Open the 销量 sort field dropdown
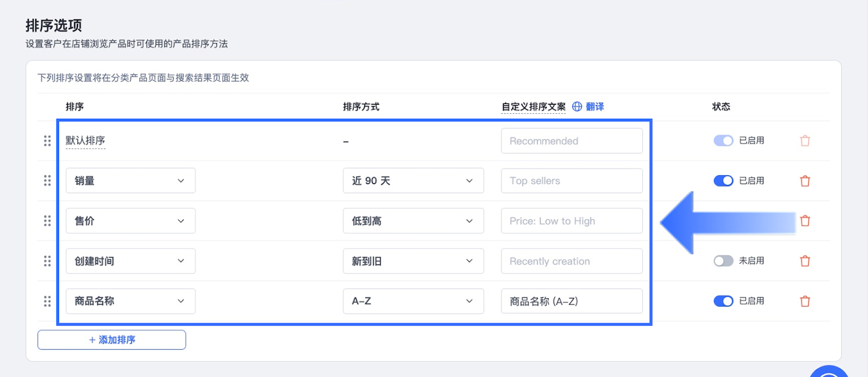This screenshot has width=868, height=377. pos(130,181)
